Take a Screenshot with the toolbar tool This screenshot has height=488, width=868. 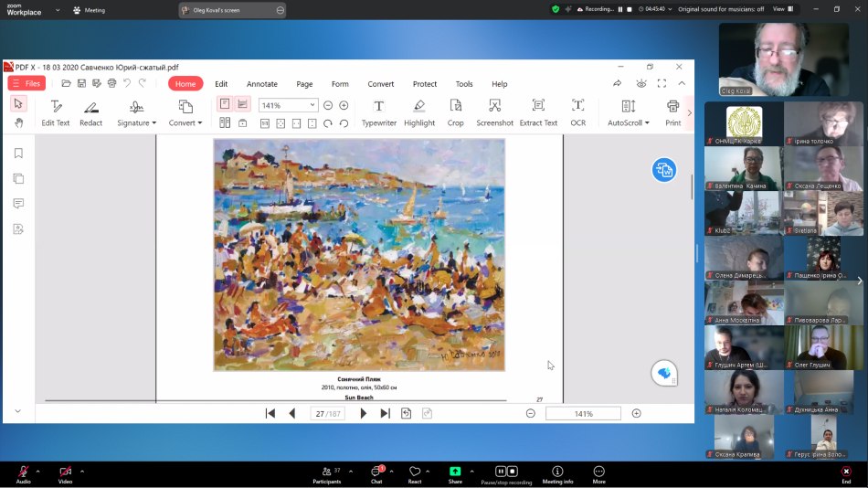(x=494, y=112)
